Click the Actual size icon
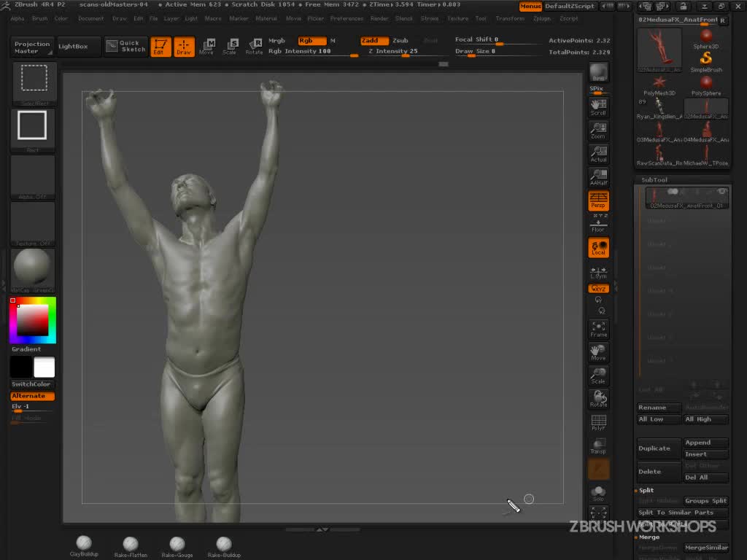The height and width of the screenshot is (560, 747). 598,154
